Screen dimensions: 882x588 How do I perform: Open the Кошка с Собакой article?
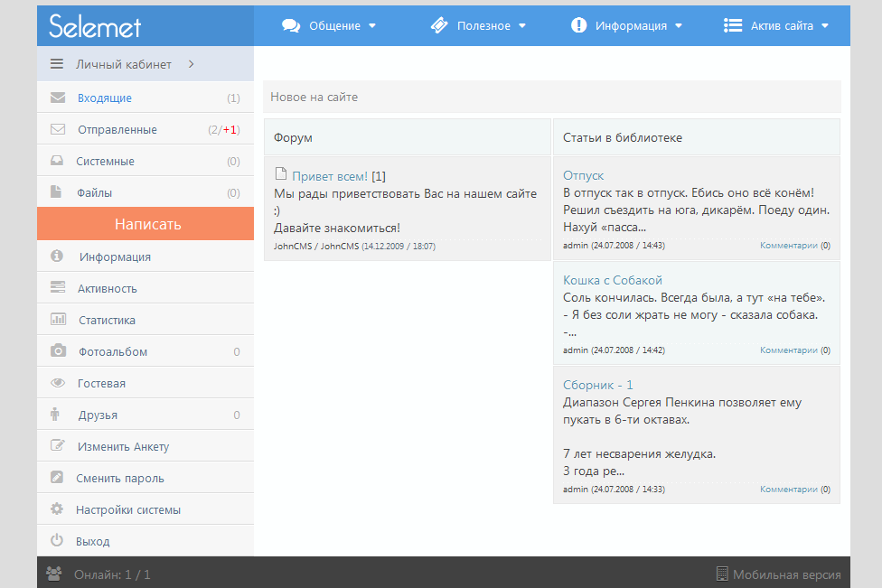click(x=612, y=280)
